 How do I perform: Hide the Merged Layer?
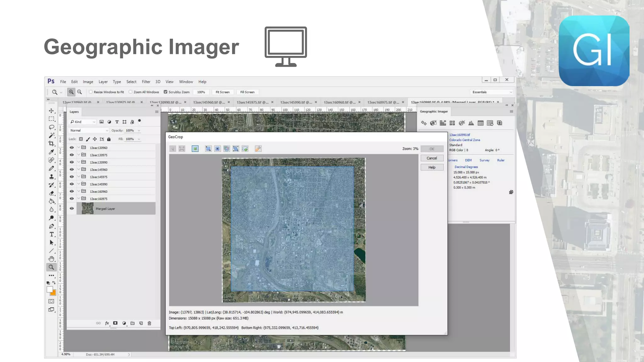pos(72,208)
